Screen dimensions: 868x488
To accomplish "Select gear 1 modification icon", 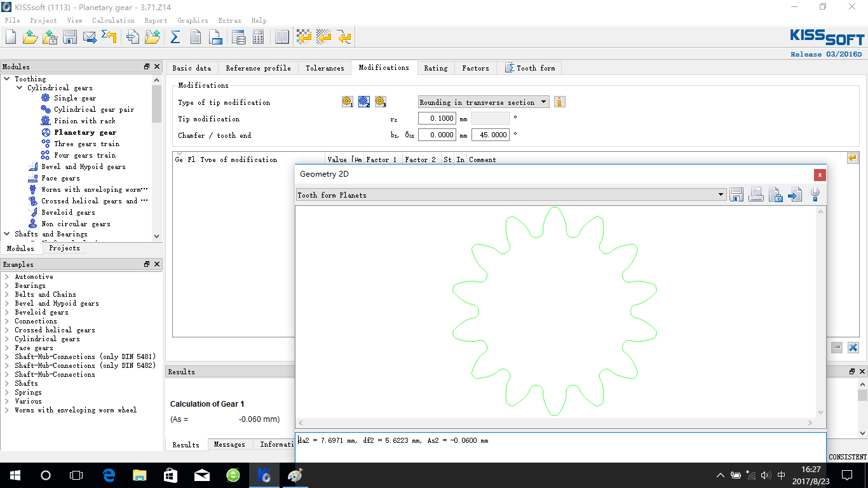I will coord(348,102).
